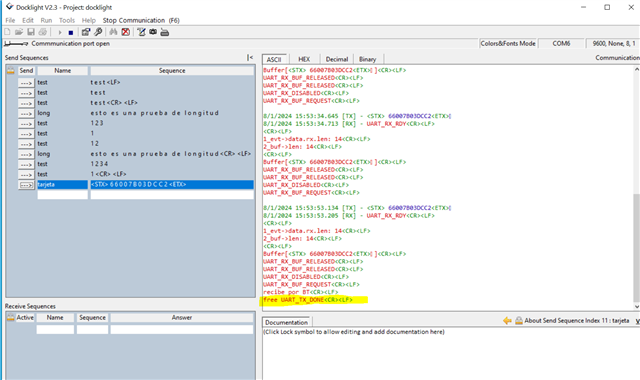The height and width of the screenshot is (380, 640).
Task: Click the Name column header in Send Sequences
Action: [62, 71]
